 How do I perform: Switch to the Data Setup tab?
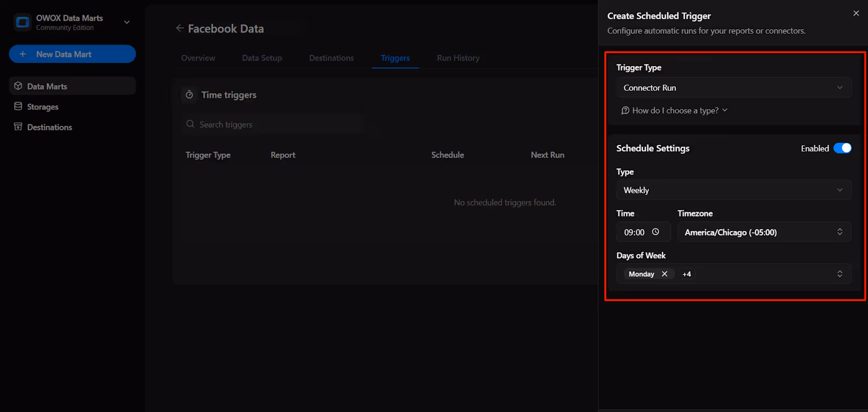262,58
